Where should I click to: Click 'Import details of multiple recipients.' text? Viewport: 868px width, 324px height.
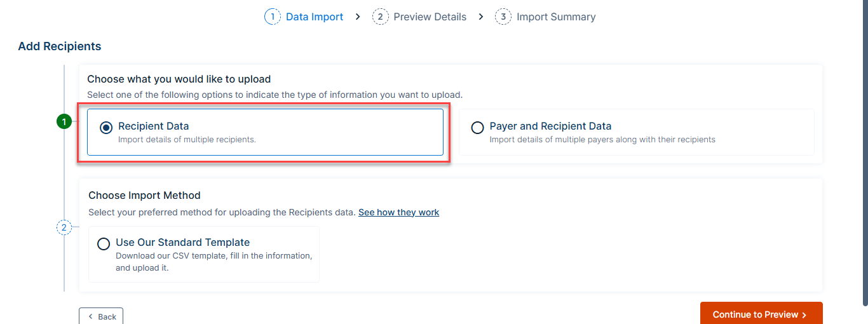coord(187,140)
